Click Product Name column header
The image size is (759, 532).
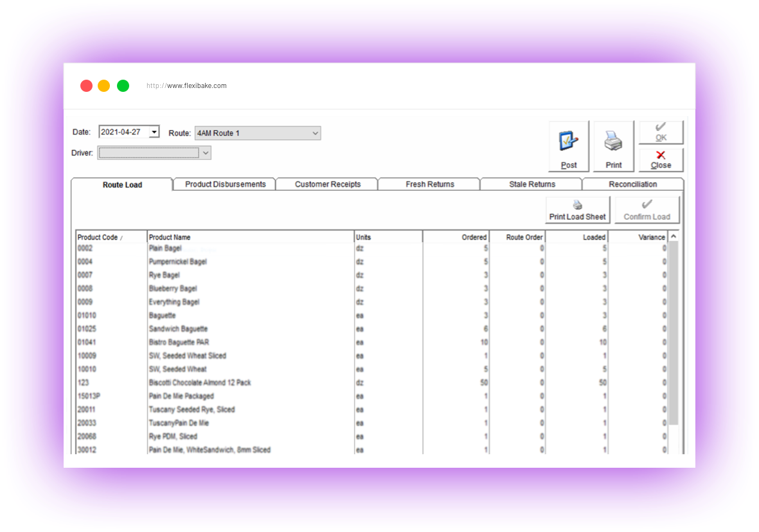pyautogui.click(x=250, y=237)
